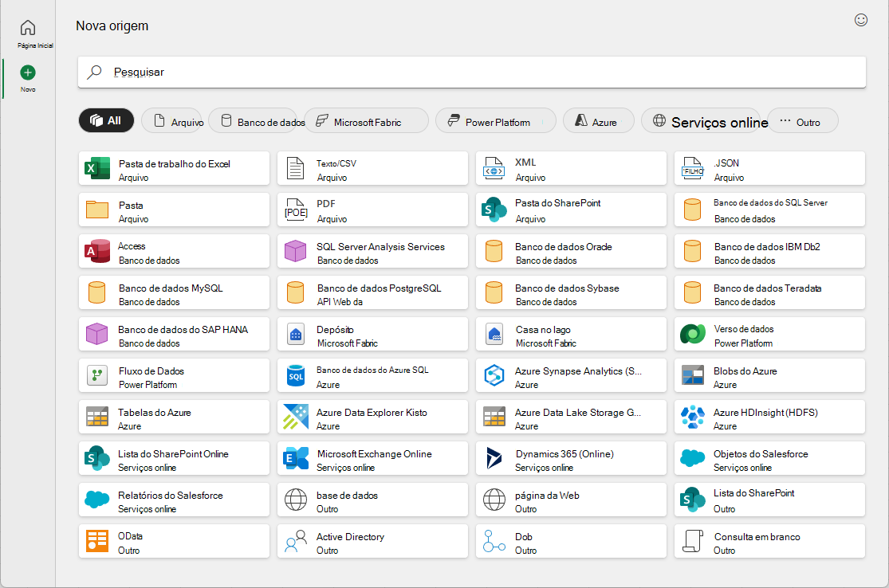Click the Azure SQL database icon

click(295, 375)
